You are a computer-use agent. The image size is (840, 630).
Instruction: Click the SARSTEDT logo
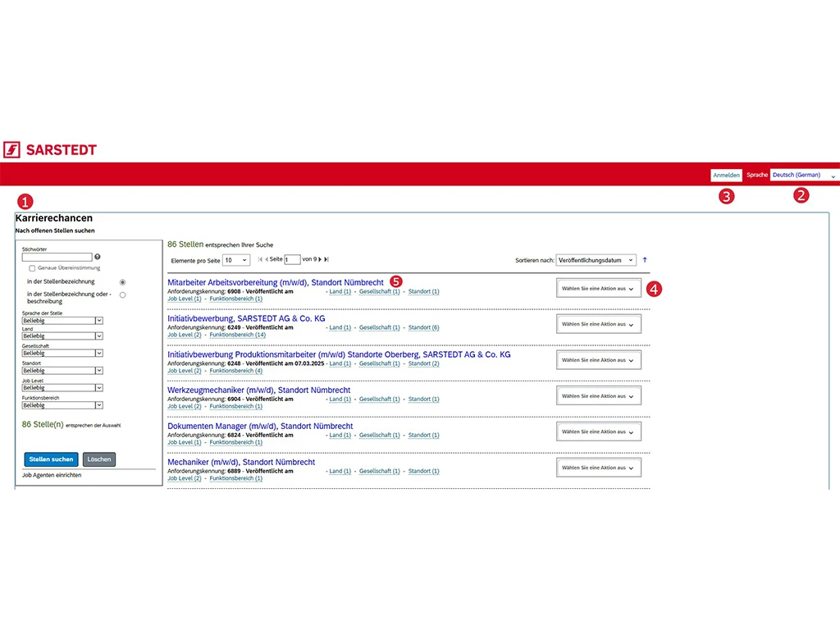click(50, 149)
